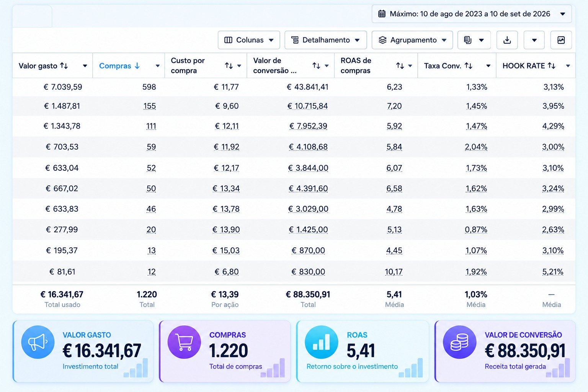
Task: Click the total spent € 16.341,67 in footer
Action: (x=62, y=294)
